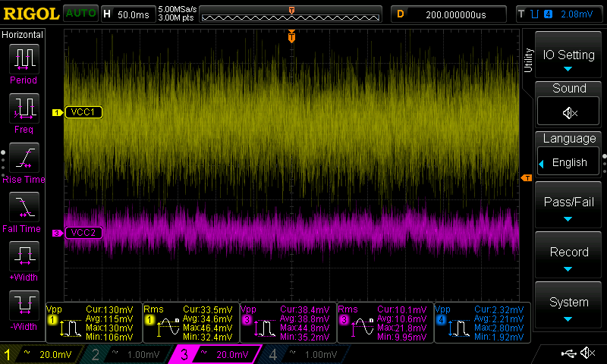
Task: Open the System submenu
Action: [x=568, y=305]
